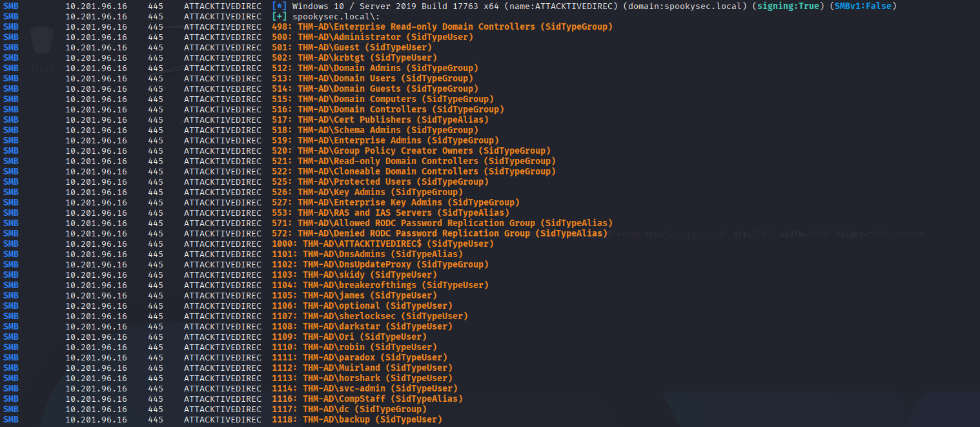Click the text "1114: THM-AD\svc-admin"

tap(329, 388)
